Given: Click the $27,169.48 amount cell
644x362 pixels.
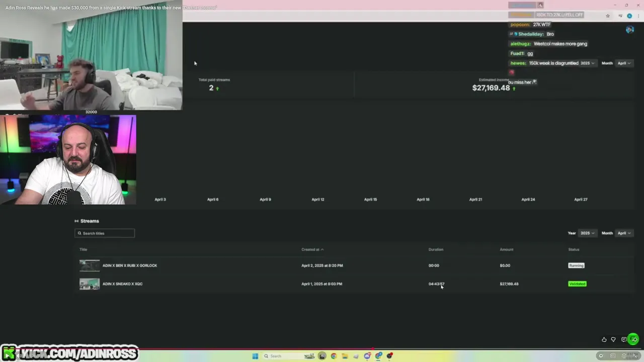Looking at the screenshot, I should pyautogui.click(x=509, y=284).
